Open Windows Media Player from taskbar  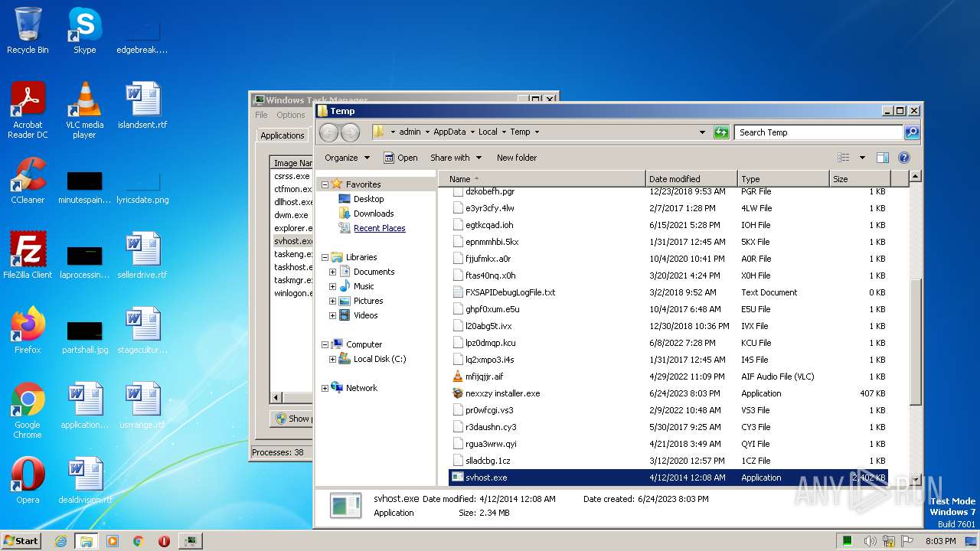click(x=113, y=541)
